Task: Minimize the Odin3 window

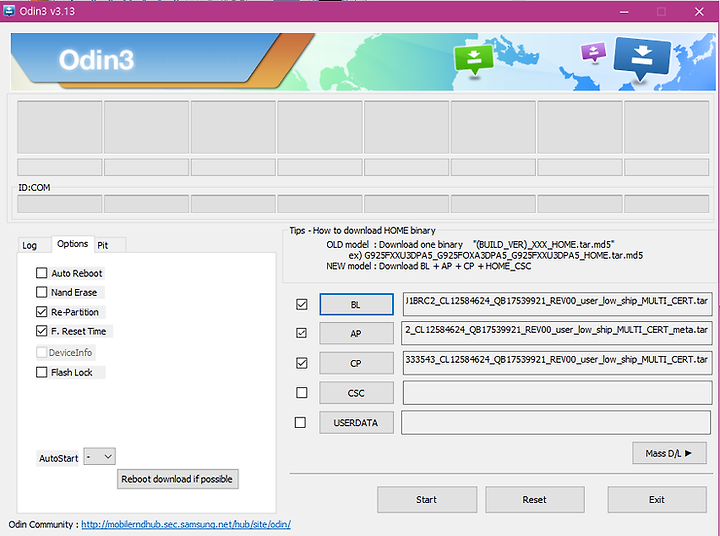Action: (624, 11)
